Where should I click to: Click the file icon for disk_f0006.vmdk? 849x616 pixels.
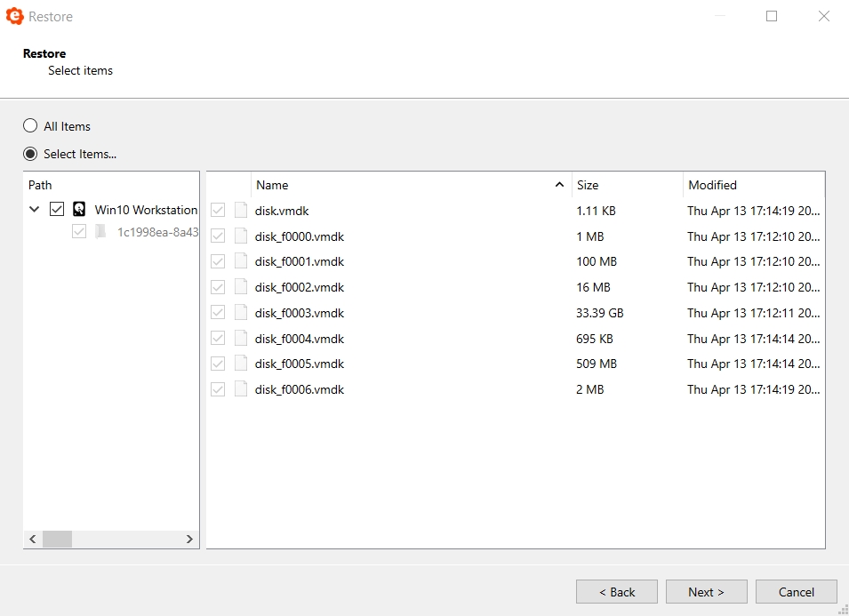pyautogui.click(x=241, y=389)
